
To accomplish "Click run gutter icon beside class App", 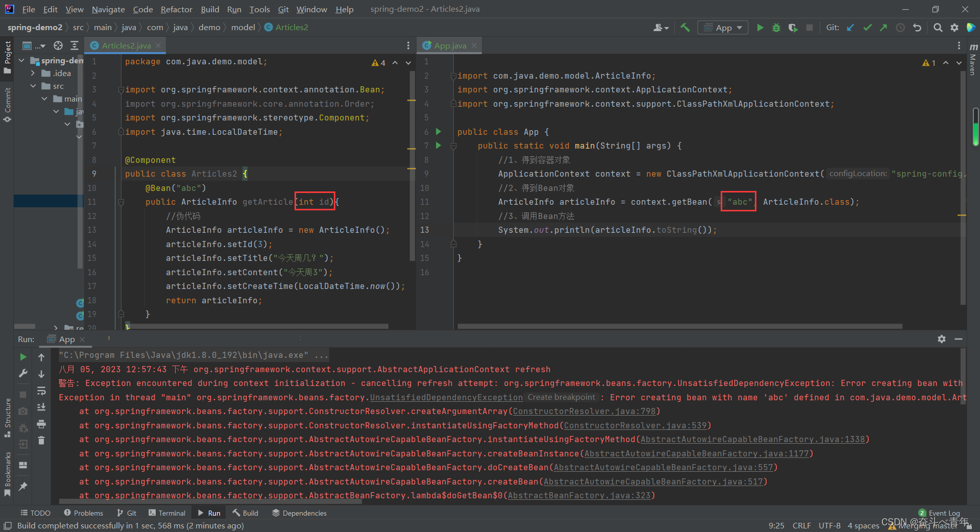I will 438,132.
